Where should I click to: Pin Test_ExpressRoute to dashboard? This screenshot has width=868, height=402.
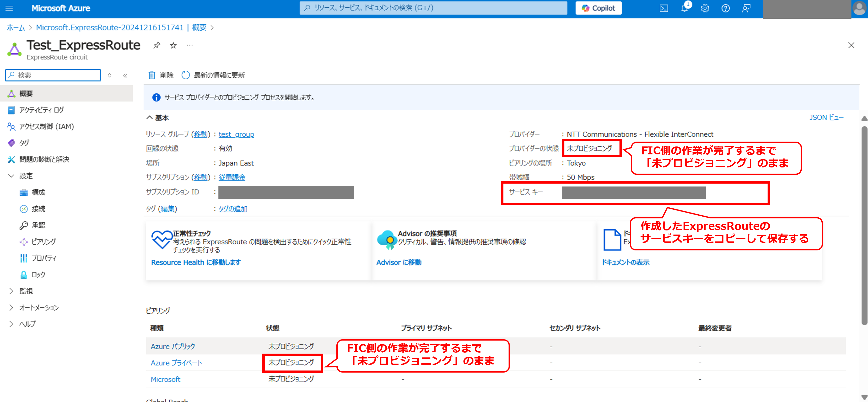point(157,45)
